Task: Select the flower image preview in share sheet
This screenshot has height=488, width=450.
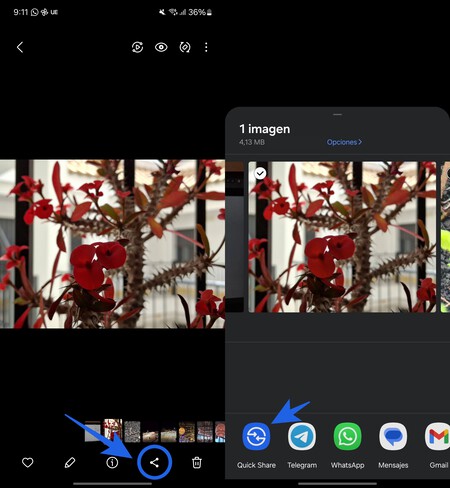Action: click(342, 237)
